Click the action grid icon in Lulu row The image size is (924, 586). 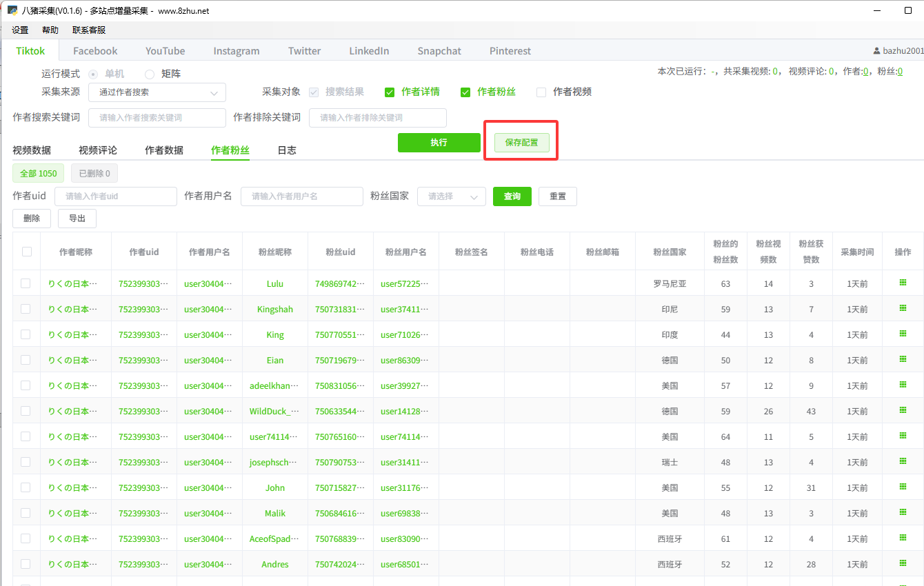[903, 283]
